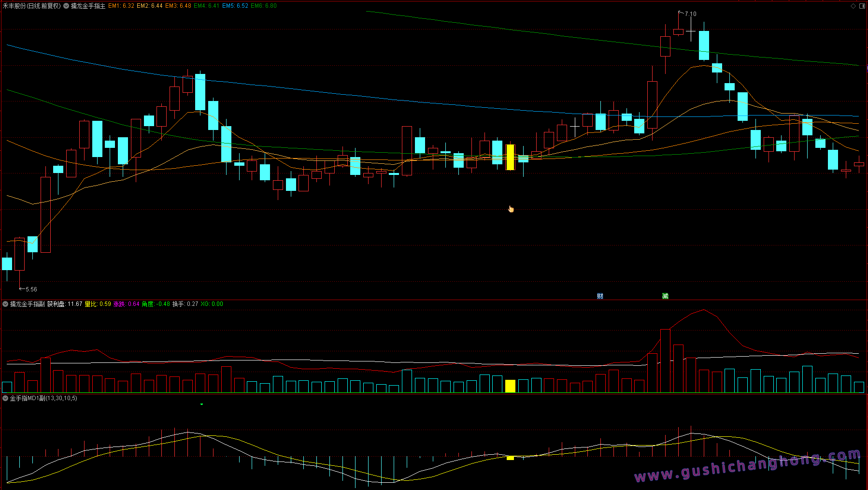Click the 5.56 low price arrow marker
This screenshot has height=490, width=868.
[x=28, y=289]
